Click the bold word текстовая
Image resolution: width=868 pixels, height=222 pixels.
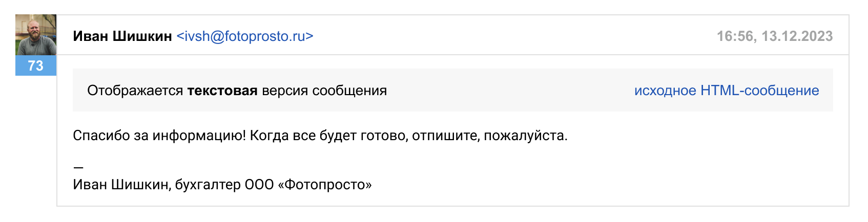coord(222,91)
